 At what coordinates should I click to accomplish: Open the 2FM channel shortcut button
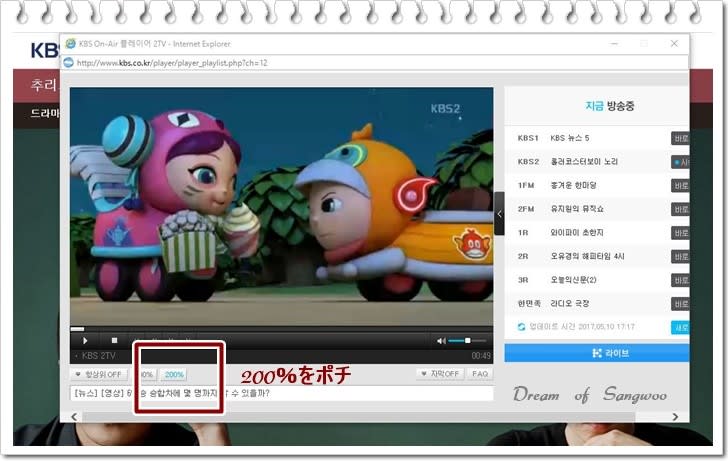[x=681, y=209]
